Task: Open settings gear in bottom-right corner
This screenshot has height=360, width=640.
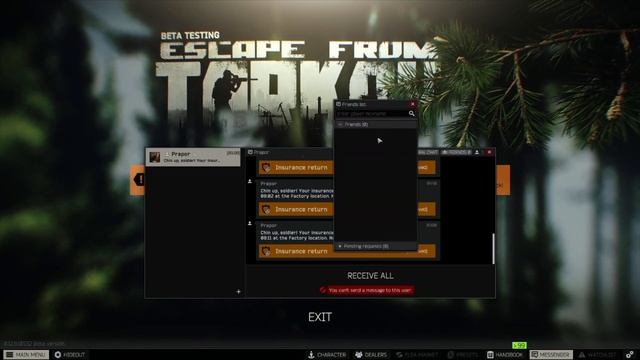Action: tap(630, 355)
